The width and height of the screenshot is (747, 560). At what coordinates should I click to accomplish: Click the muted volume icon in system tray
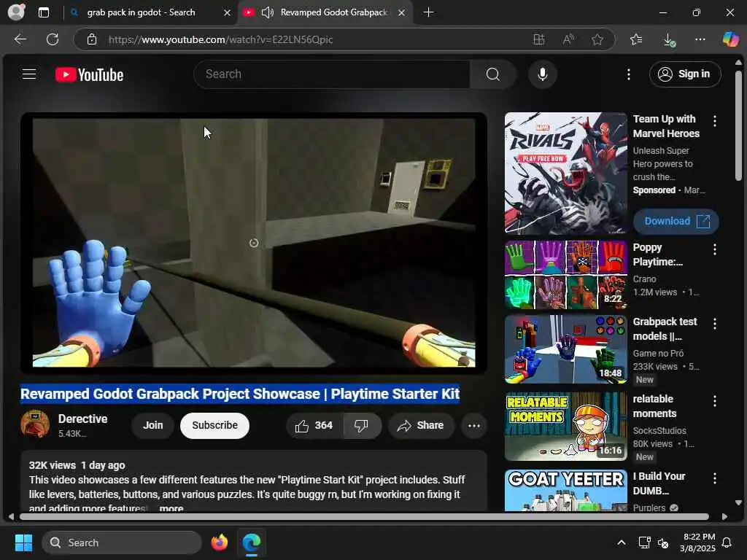coord(663,542)
